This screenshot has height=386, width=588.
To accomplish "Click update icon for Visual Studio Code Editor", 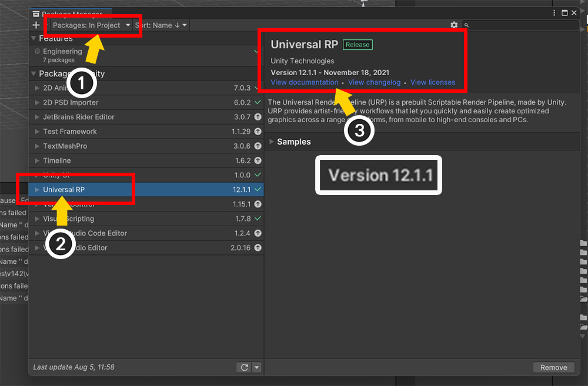I will [x=258, y=233].
